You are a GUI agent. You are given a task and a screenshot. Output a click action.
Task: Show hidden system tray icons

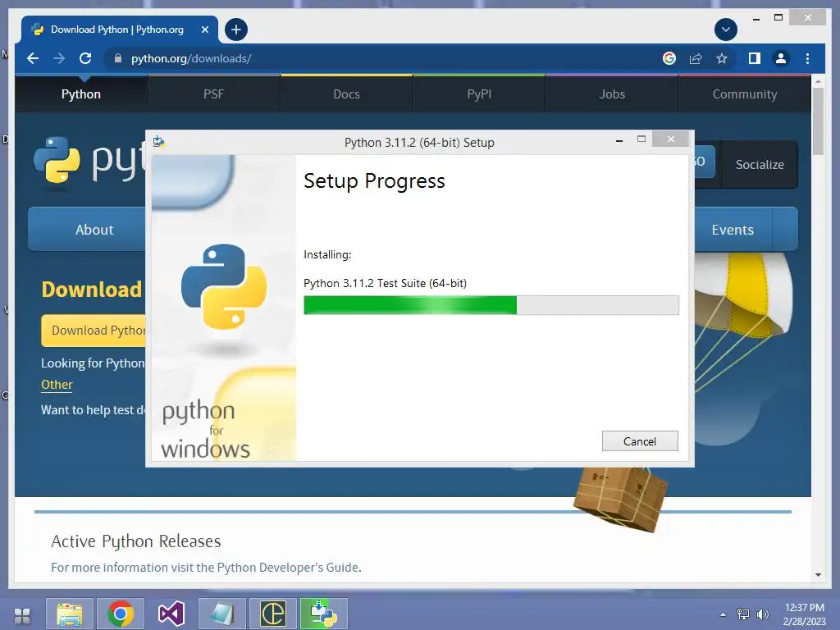pyautogui.click(x=724, y=614)
